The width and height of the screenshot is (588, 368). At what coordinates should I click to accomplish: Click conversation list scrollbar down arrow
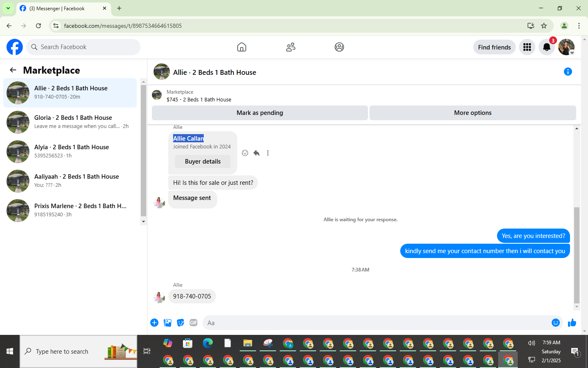[x=143, y=222]
